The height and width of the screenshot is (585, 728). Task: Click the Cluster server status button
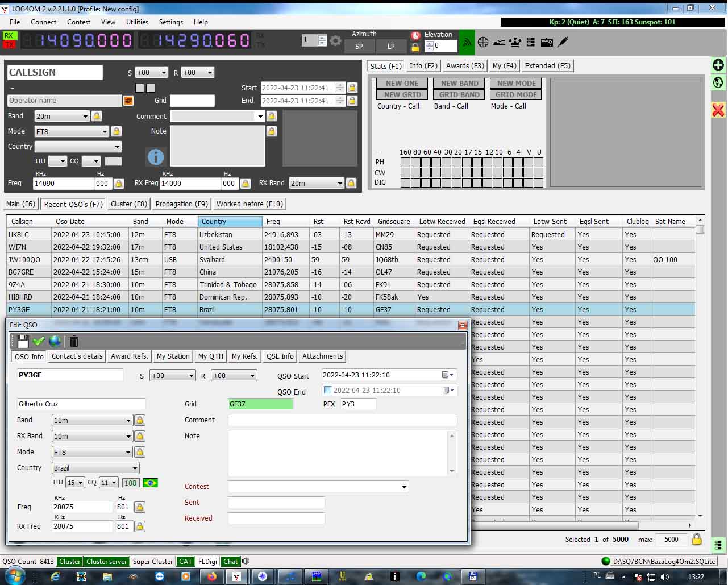[x=106, y=562]
